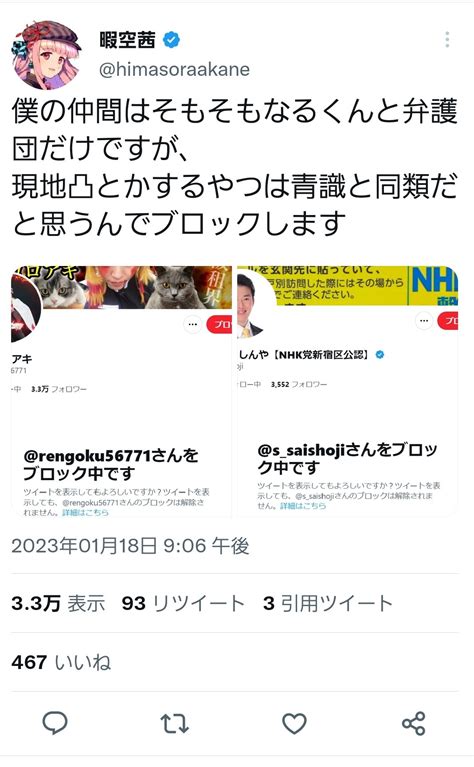The width and height of the screenshot is (474, 767).
Task: Click red block button in right image
Action: pos(448,321)
